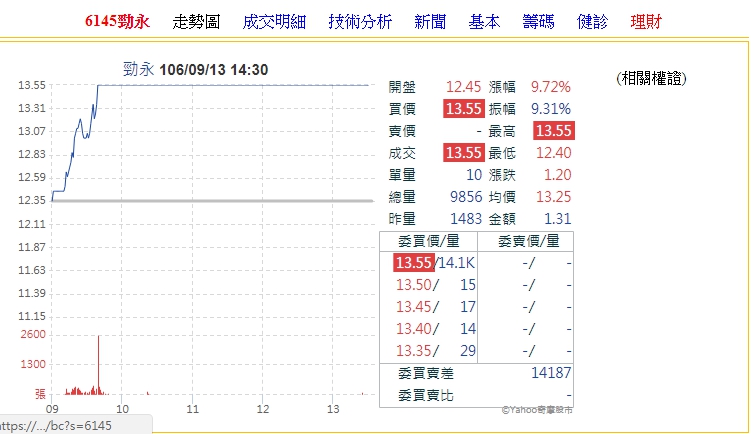Click the 單量 value 10
Viewport: 751px width, 434px height.
pos(474,175)
